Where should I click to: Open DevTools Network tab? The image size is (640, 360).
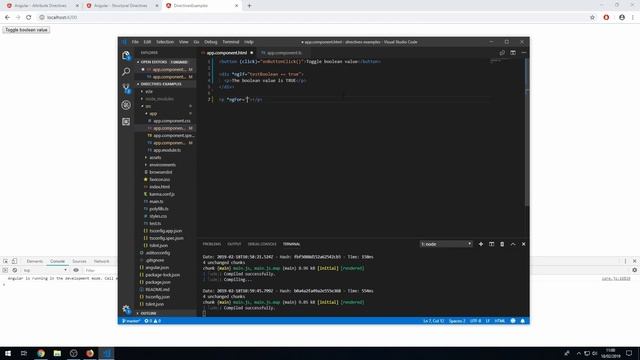pos(101,261)
